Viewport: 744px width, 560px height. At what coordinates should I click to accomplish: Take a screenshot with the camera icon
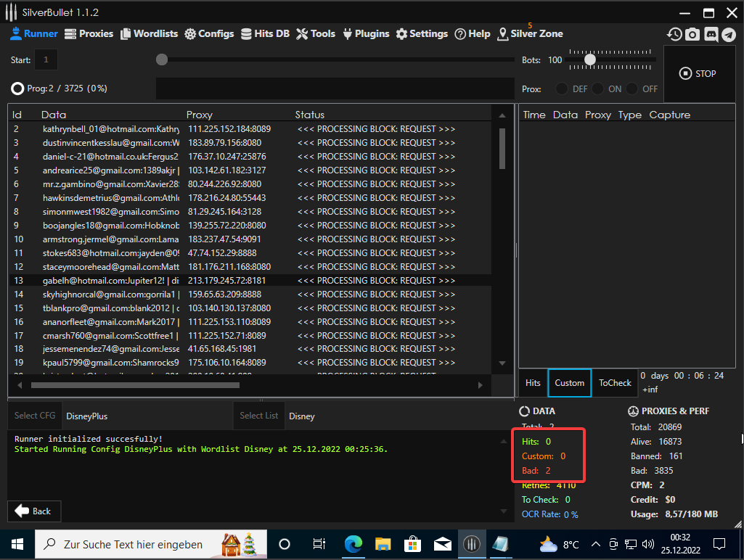pyautogui.click(x=692, y=34)
